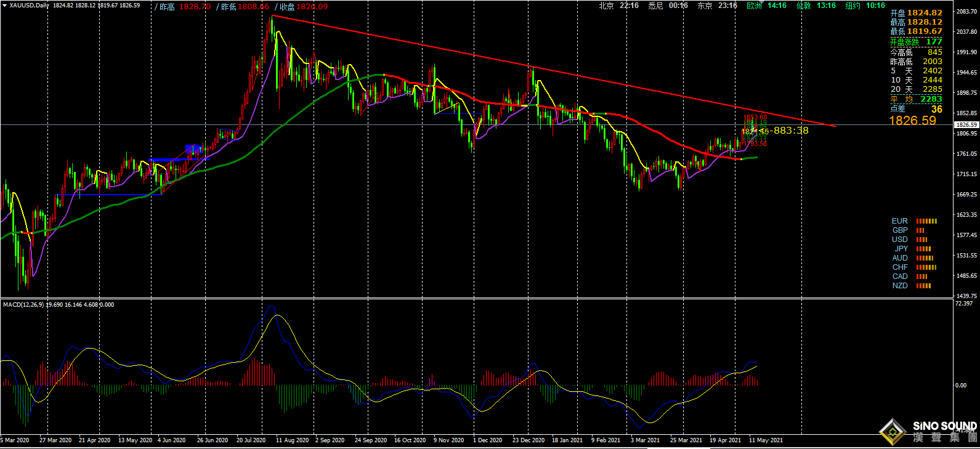Click the 北京 22:16 clock label
Screen dimensions: 980x449
tap(618, 6)
